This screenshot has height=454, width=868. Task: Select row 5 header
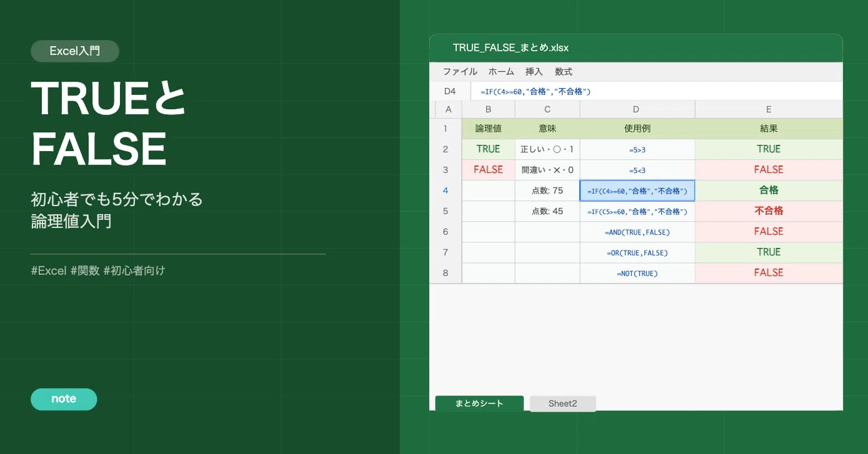coord(446,211)
